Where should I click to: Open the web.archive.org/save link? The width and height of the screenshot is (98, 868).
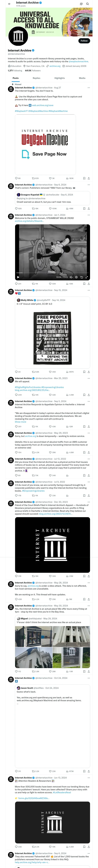point(43,105)
